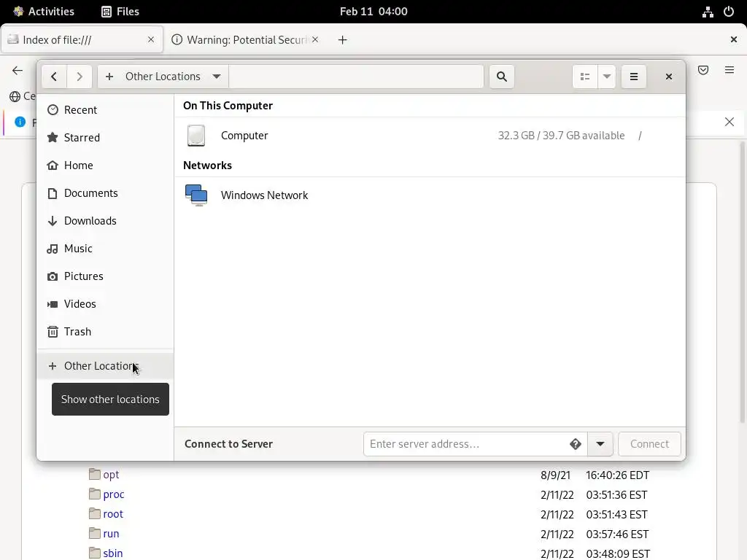
Task: Open Pictures folder in sidebar
Action: coord(105,276)
